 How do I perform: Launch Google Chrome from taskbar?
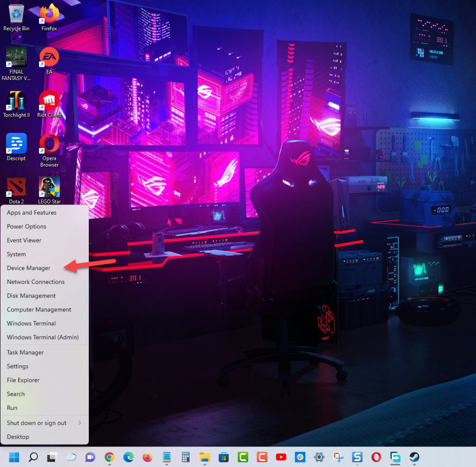109,457
